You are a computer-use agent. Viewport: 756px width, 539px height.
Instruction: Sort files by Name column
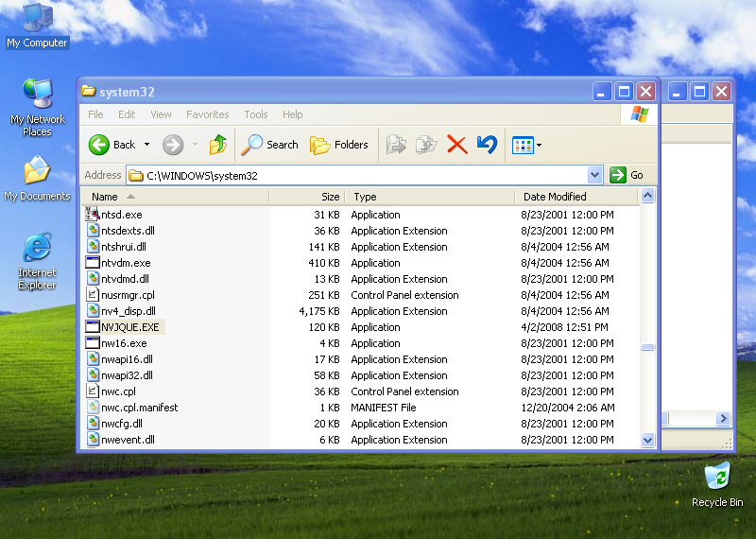(175, 197)
